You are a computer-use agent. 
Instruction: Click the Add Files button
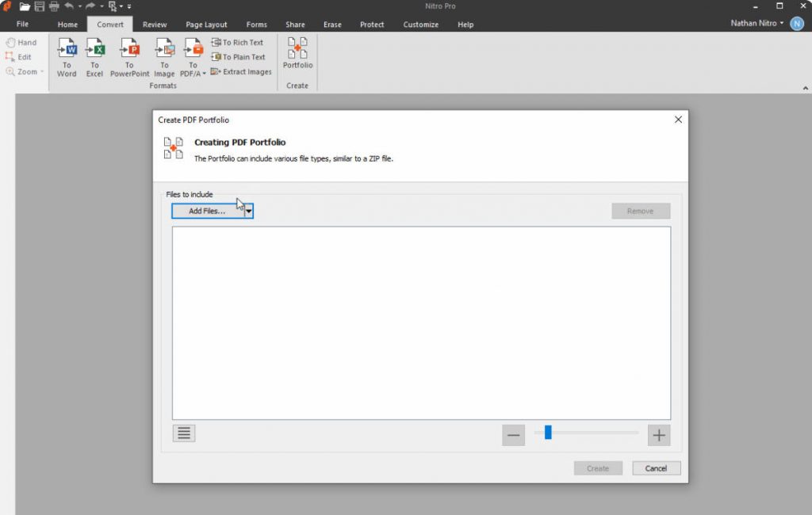(209, 211)
